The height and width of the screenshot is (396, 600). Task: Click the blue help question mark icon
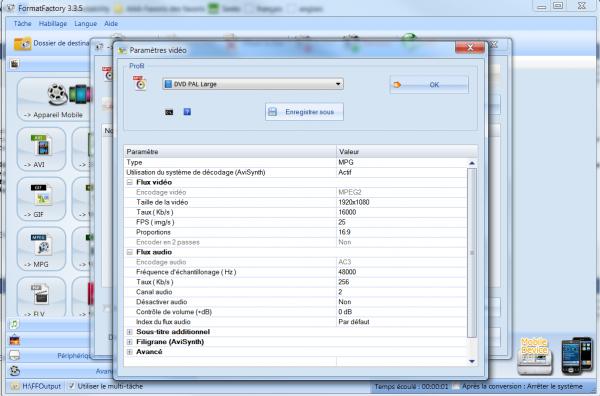(187, 112)
